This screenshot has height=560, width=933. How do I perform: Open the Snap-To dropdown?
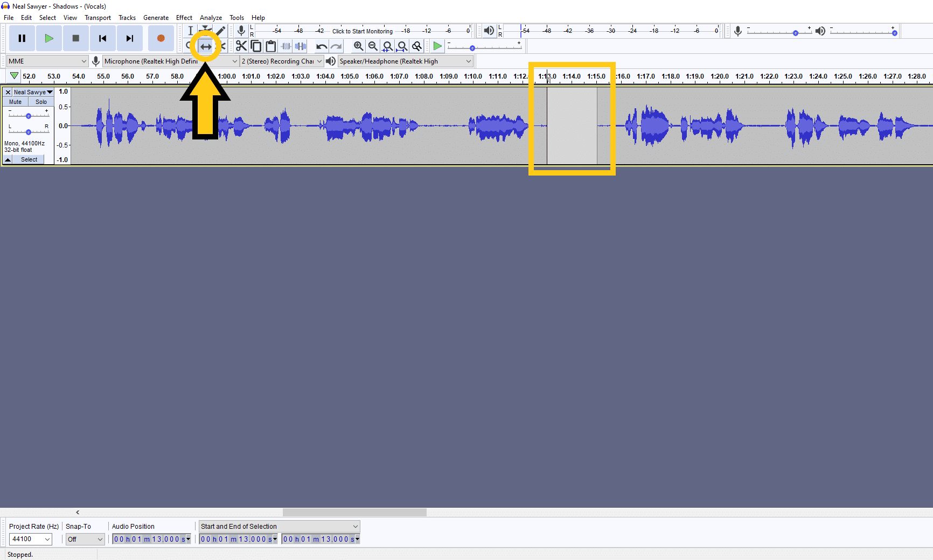click(85, 539)
